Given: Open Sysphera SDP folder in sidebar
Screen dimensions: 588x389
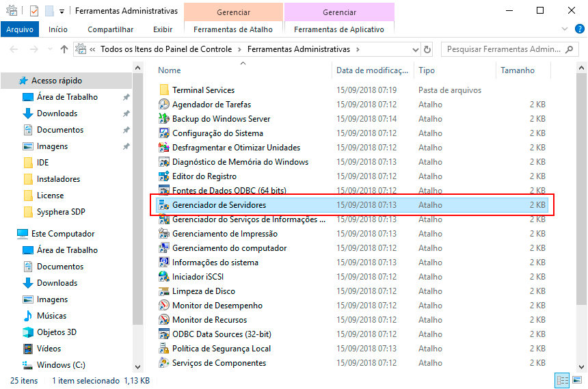Looking at the screenshot, I should 61,212.
